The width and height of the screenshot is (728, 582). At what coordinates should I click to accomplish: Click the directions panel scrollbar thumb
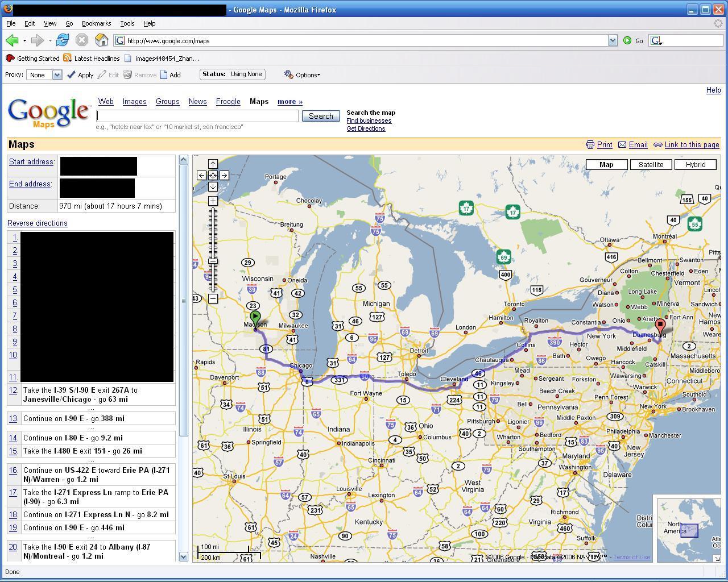pyautogui.click(x=183, y=301)
